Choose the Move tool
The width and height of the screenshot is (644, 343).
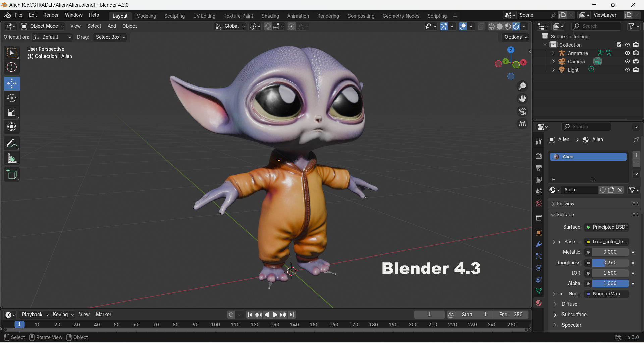point(12,83)
